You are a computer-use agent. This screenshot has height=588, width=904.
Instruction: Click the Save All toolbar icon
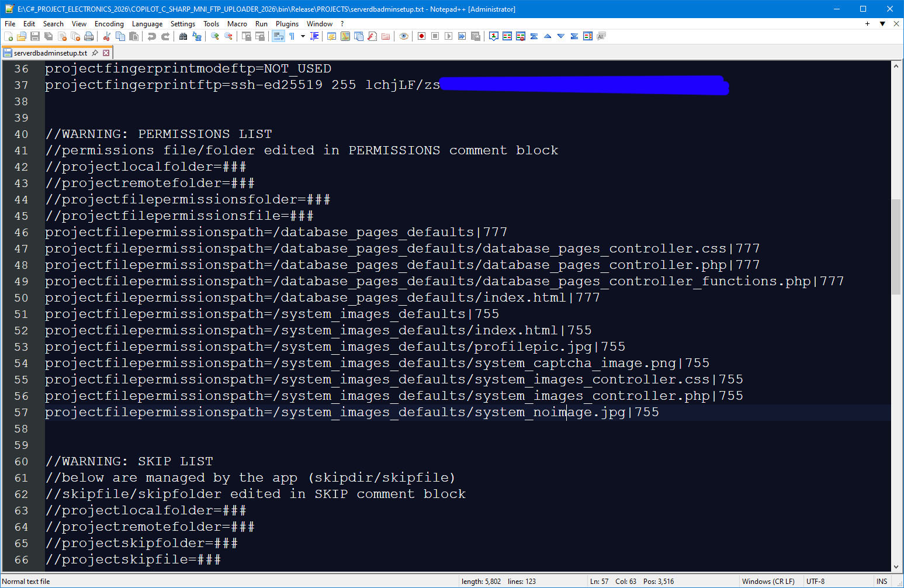point(49,36)
